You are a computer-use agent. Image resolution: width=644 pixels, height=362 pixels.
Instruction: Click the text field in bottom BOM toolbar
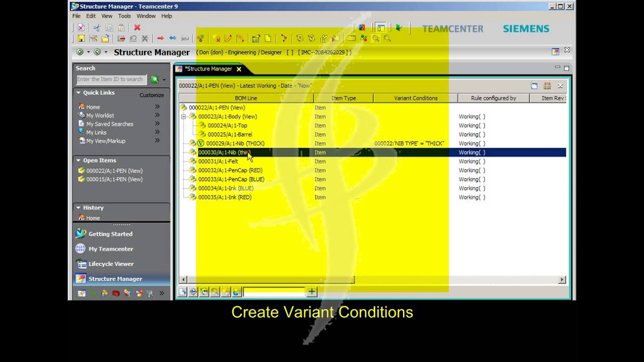275,292
